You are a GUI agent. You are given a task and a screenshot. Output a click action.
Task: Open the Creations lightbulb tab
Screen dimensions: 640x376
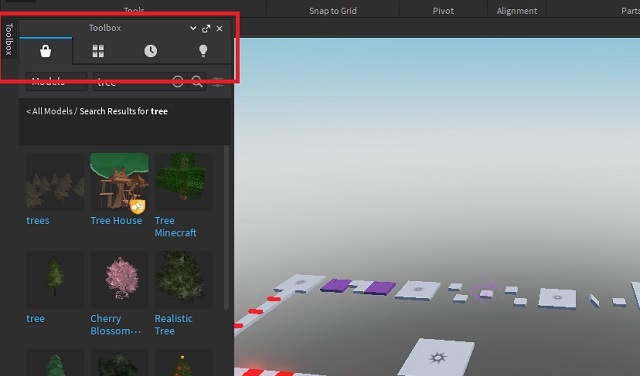click(203, 51)
